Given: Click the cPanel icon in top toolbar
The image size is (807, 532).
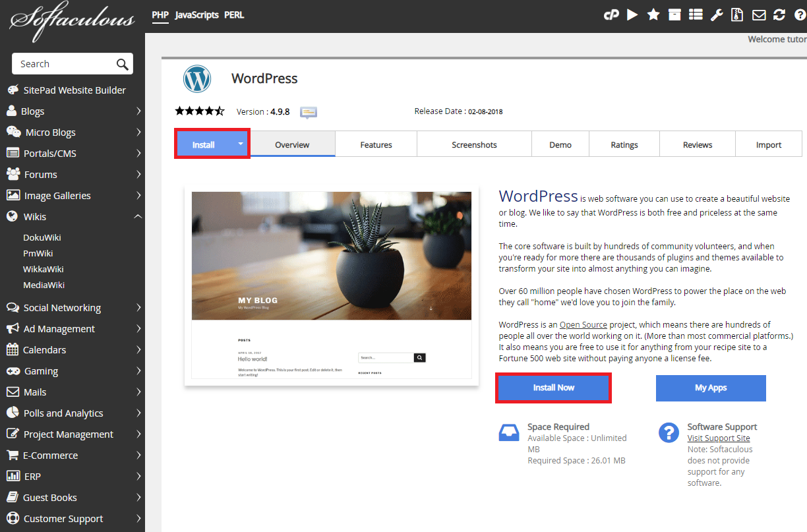Looking at the screenshot, I should click(x=611, y=15).
